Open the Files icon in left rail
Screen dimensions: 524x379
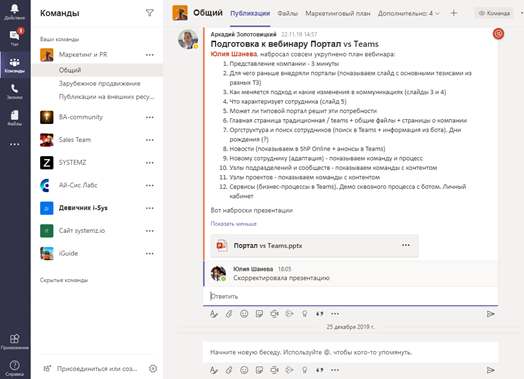[15, 118]
